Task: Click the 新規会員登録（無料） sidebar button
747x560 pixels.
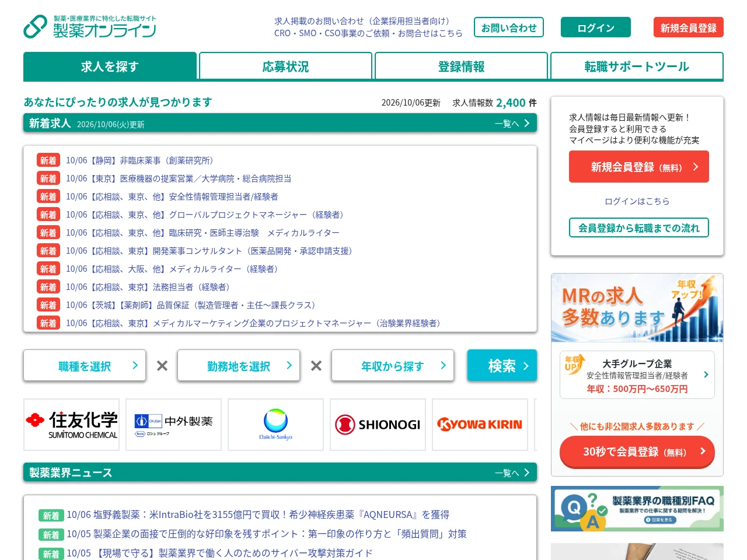Action: [x=639, y=167]
